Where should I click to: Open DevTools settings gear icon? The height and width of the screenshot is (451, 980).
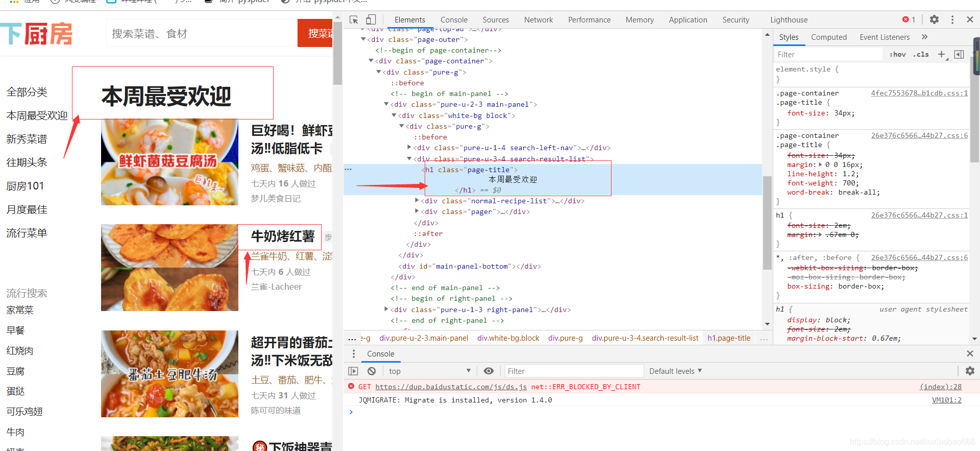[x=934, y=19]
